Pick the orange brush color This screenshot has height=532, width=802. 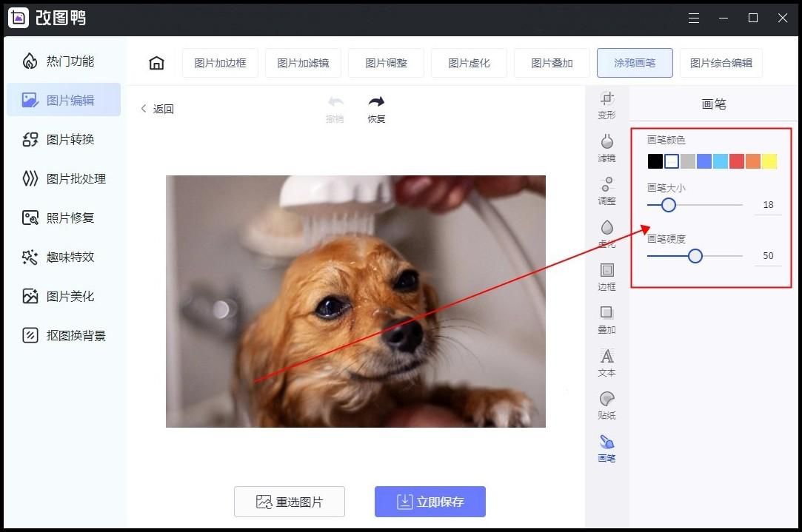coord(753,161)
